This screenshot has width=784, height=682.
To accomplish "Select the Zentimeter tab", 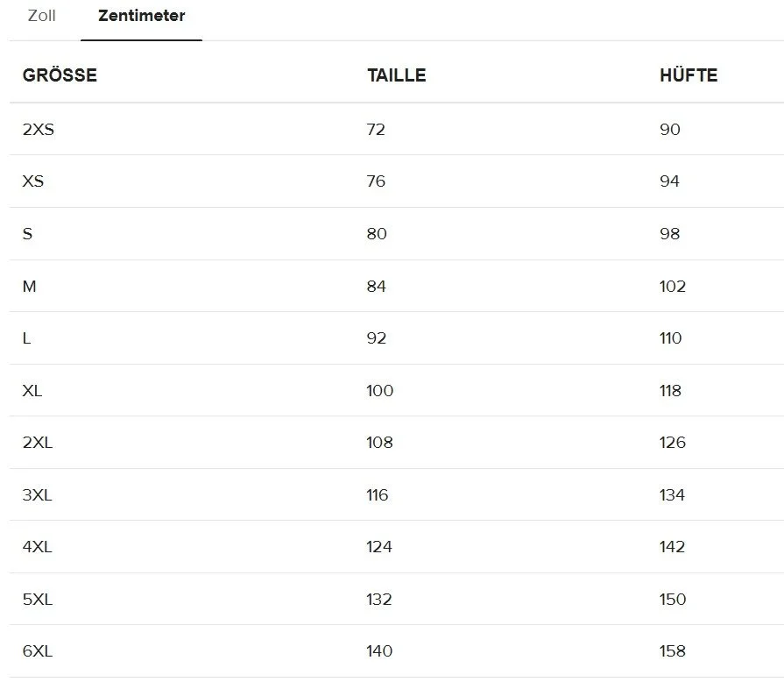I will point(142,16).
